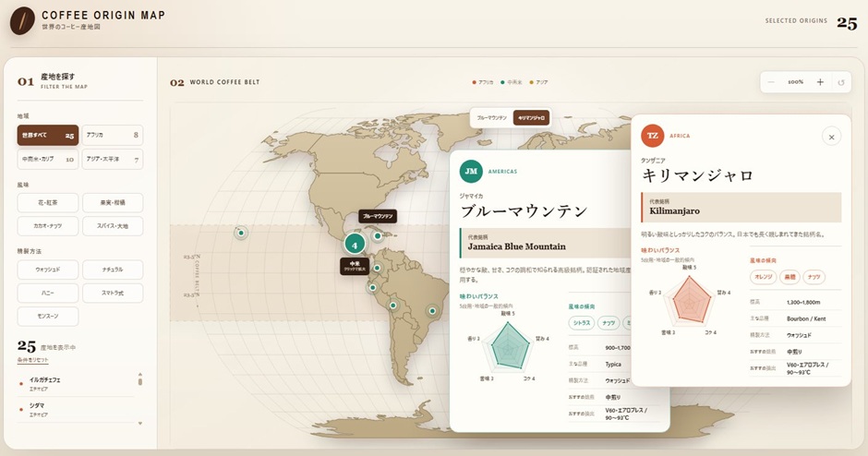Click the シトラス flavor tag
The image size is (868, 456).
581,323
